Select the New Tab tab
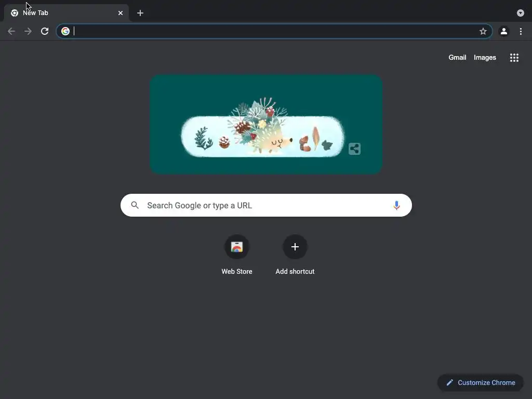Screen dimensions: 532x399 click(x=66, y=13)
